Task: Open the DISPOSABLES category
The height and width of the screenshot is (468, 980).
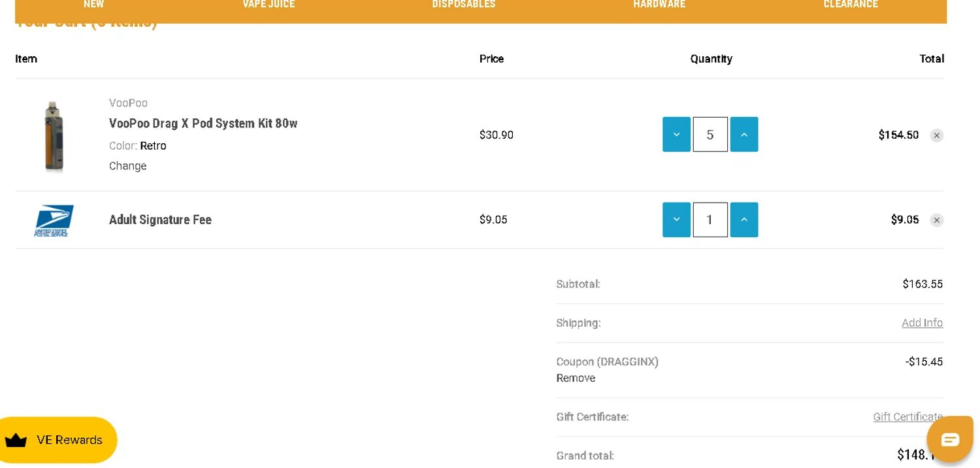Action: coord(464,5)
